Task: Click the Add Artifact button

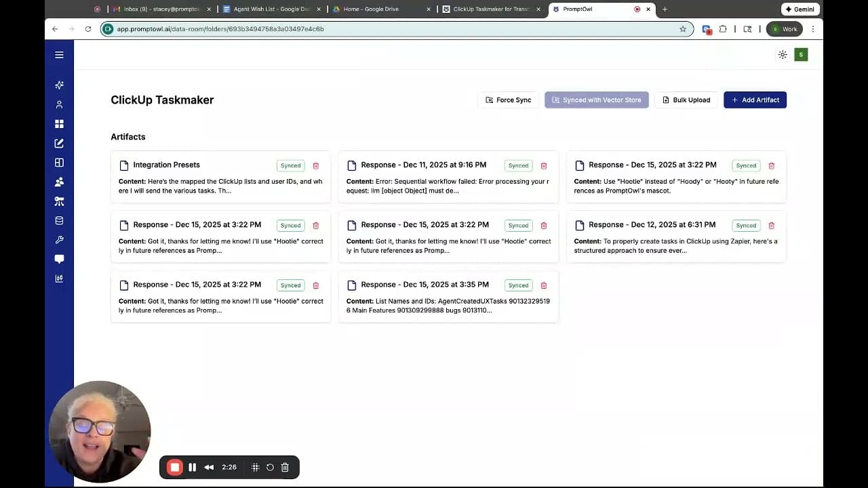Action: [755, 100]
